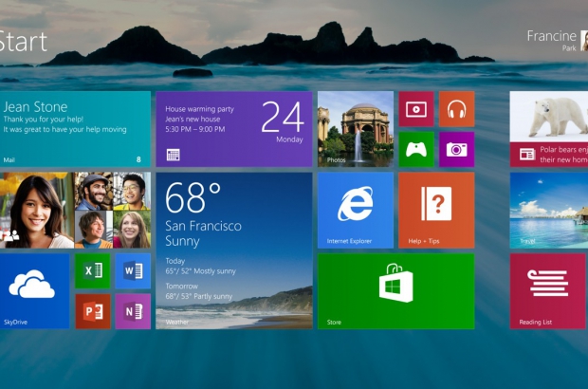
Task: Open the Help + Tips tile
Action: coord(435,210)
